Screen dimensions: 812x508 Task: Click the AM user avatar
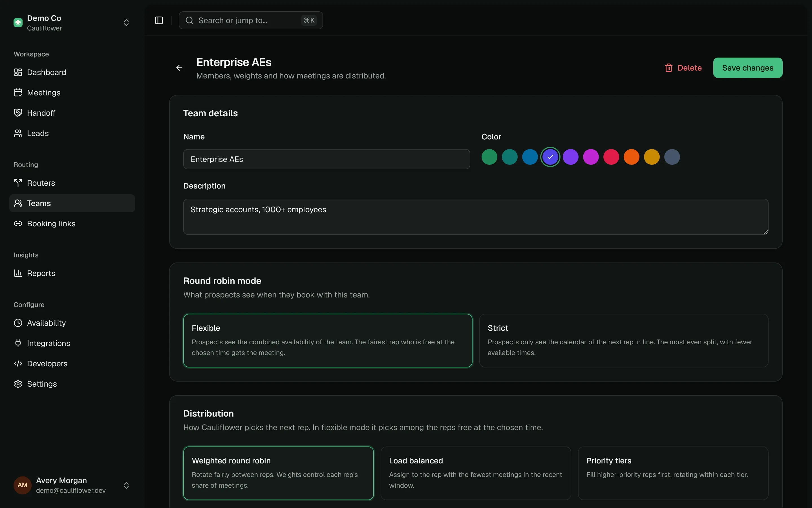point(22,485)
